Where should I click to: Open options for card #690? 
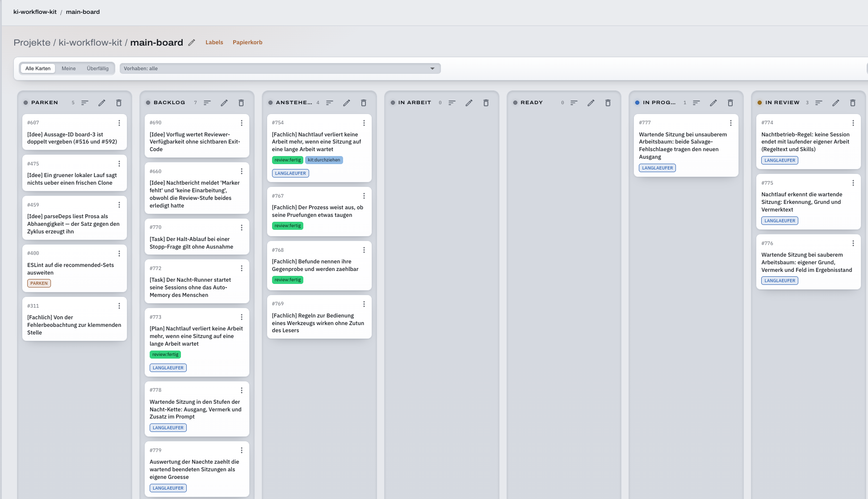242,123
